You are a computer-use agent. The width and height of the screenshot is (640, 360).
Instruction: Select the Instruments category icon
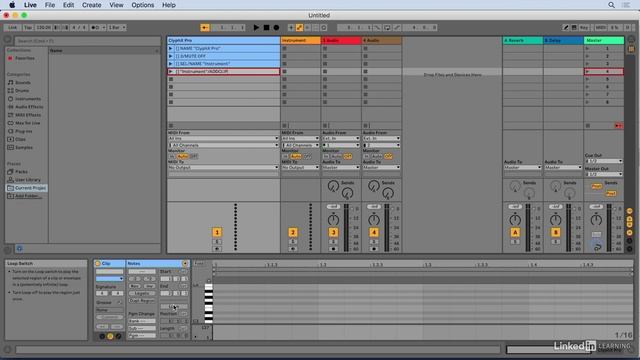[x=11, y=99]
